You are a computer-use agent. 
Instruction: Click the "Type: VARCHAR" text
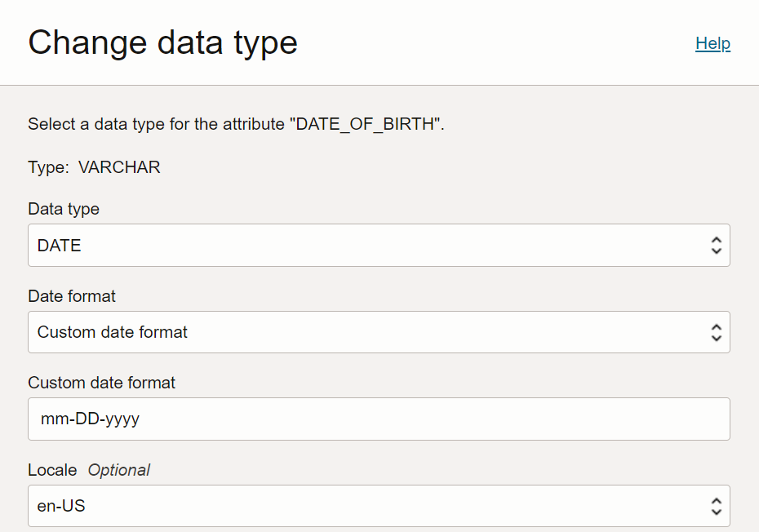(x=94, y=167)
